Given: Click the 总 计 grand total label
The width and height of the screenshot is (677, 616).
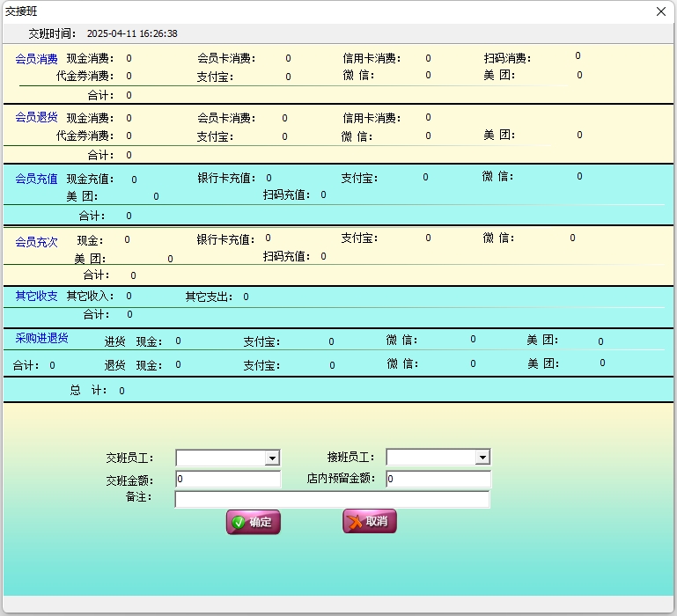Looking at the screenshot, I should tap(88, 390).
